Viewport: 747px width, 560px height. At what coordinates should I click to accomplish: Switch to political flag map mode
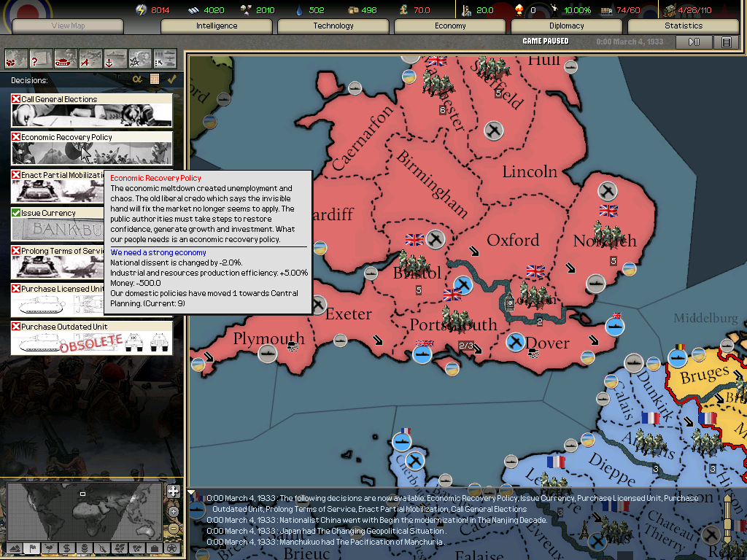point(32,548)
